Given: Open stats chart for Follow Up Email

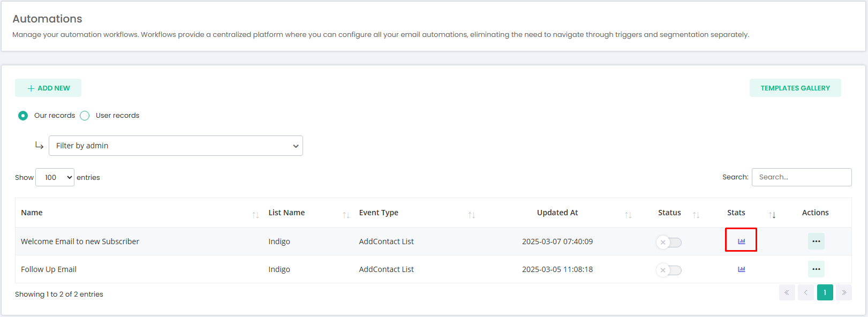Looking at the screenshot, I should pos(741,269).
